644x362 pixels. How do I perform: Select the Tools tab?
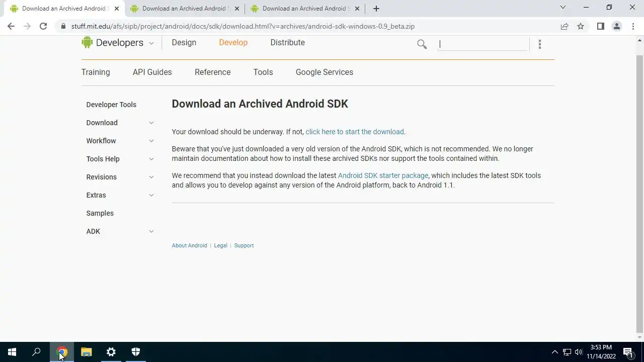coord(263,72)
